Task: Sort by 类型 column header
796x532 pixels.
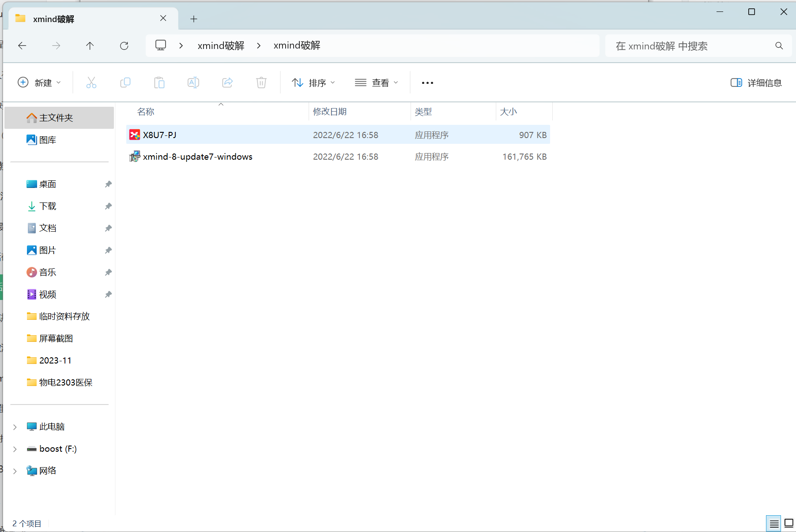Action: tap(423, 112)
